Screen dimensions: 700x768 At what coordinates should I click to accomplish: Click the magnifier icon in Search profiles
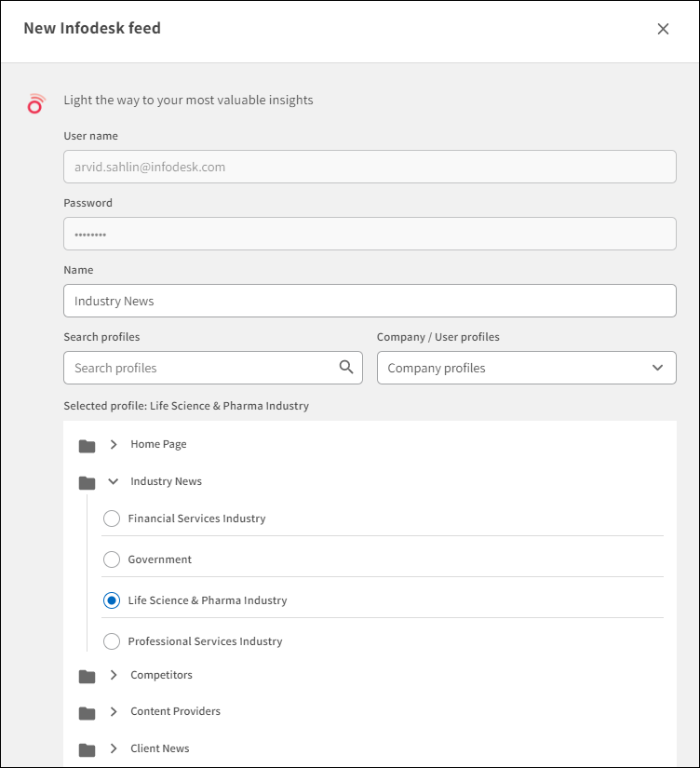pos(348,367)
